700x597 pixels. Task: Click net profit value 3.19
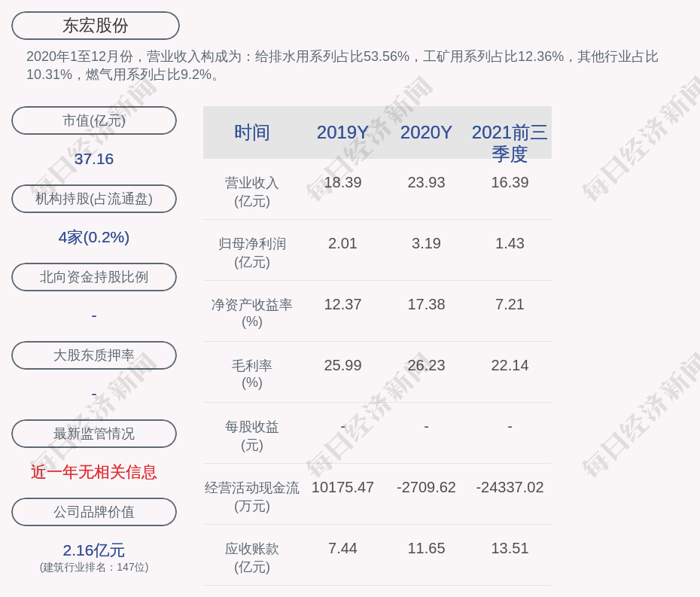(x=426, y=243)
